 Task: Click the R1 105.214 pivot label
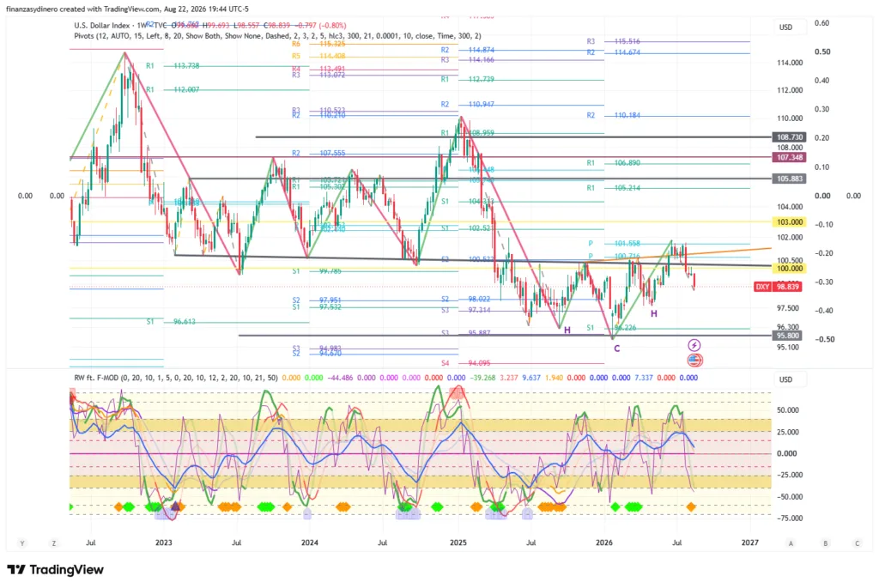(x=613, y=188)
